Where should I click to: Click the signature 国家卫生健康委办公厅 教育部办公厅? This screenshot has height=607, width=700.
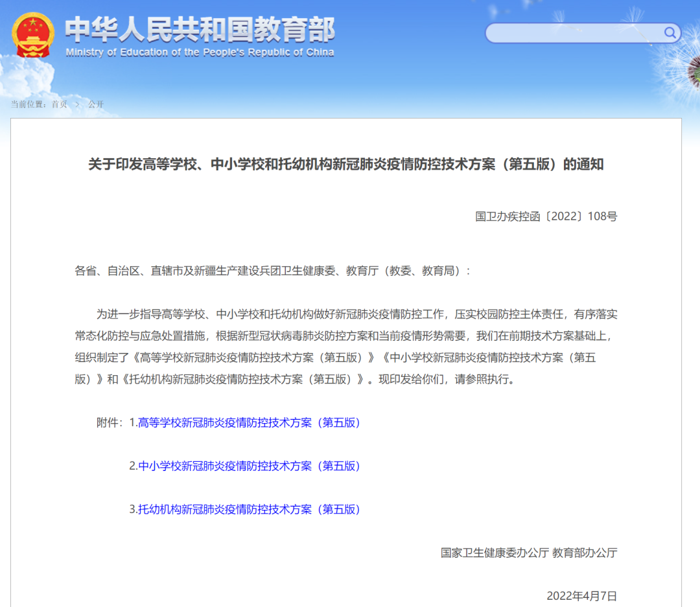tap(529, 553)
